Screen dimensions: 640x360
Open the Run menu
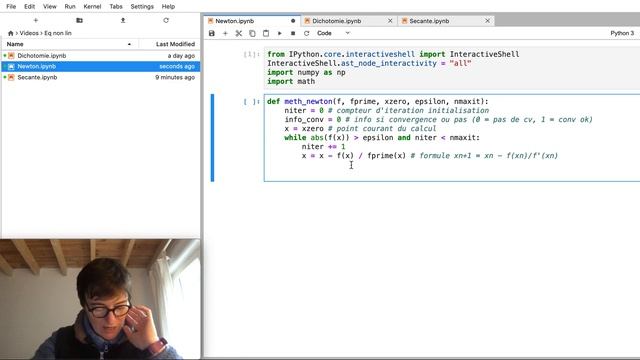(x=70, y=7)
